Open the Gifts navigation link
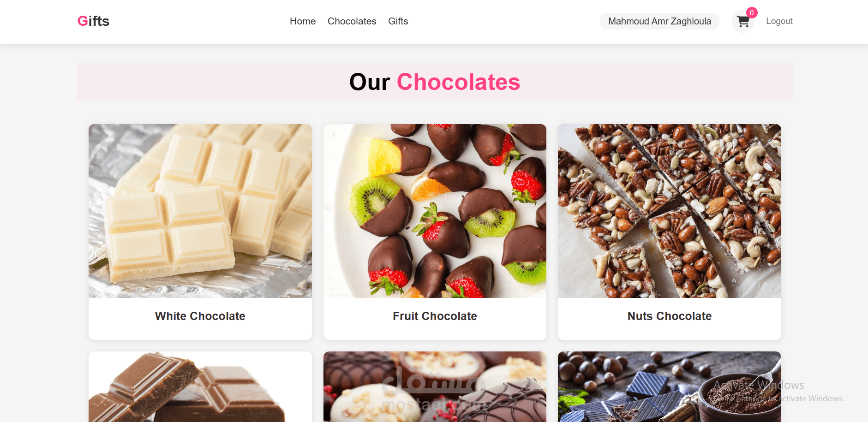Screen dimensions: 868x422 (x=398, y=21)
